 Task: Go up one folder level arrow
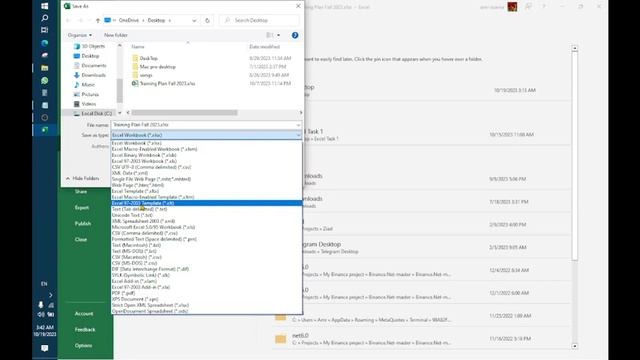point(98,20)
